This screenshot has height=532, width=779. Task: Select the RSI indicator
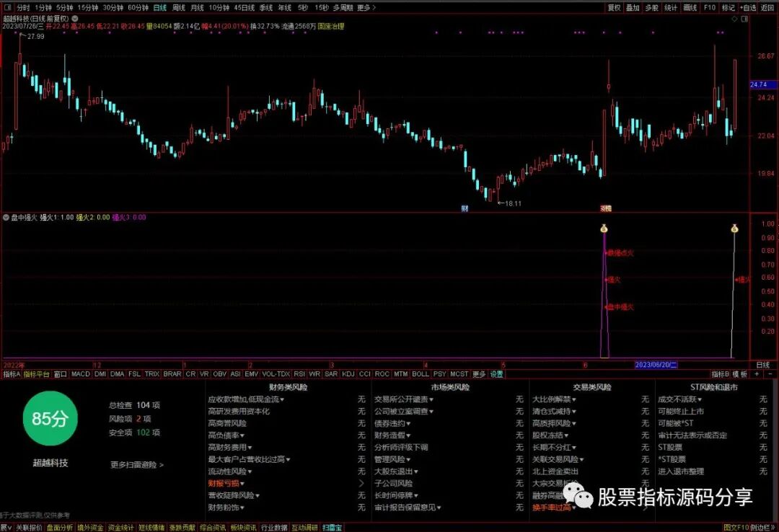[299, 373]
